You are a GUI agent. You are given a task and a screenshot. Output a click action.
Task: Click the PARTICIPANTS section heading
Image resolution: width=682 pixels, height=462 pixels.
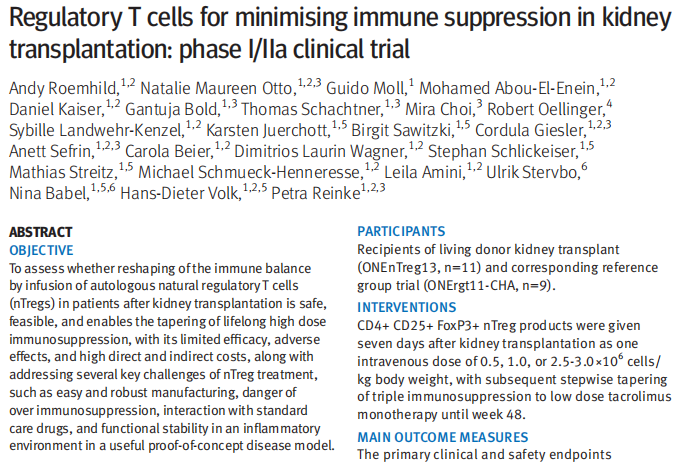pos(402,231)
